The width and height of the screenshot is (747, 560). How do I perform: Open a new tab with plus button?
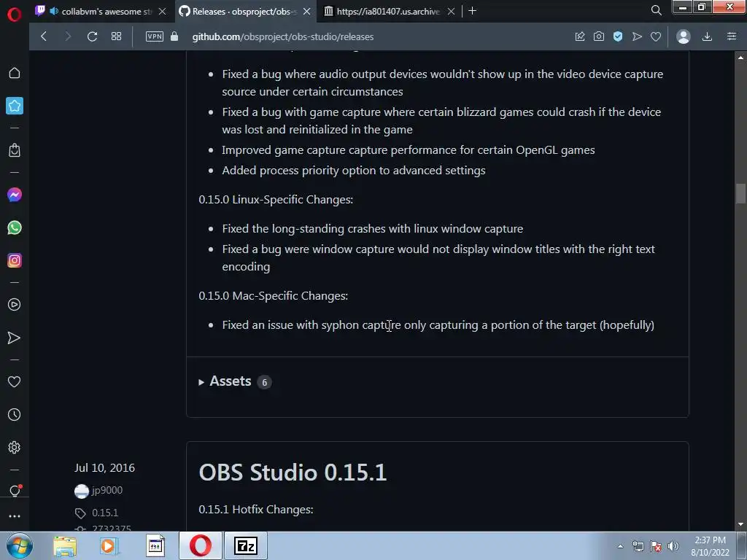(x=472, y=10)
